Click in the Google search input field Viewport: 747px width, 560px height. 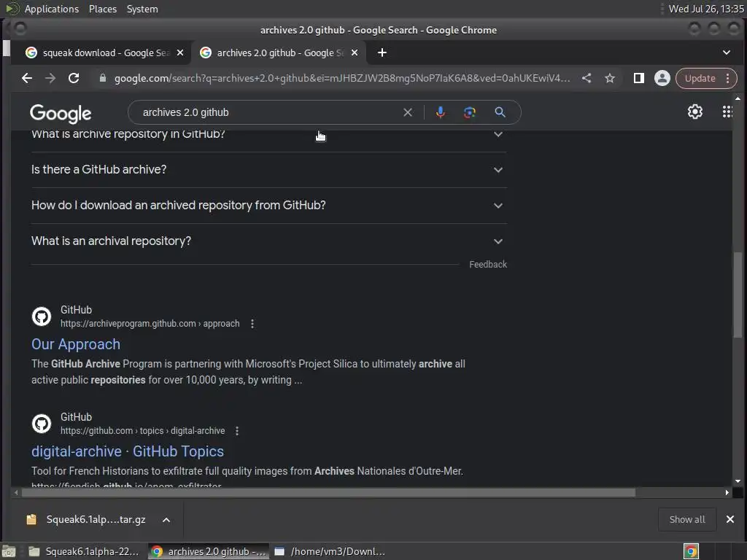[x=269, y=112]
